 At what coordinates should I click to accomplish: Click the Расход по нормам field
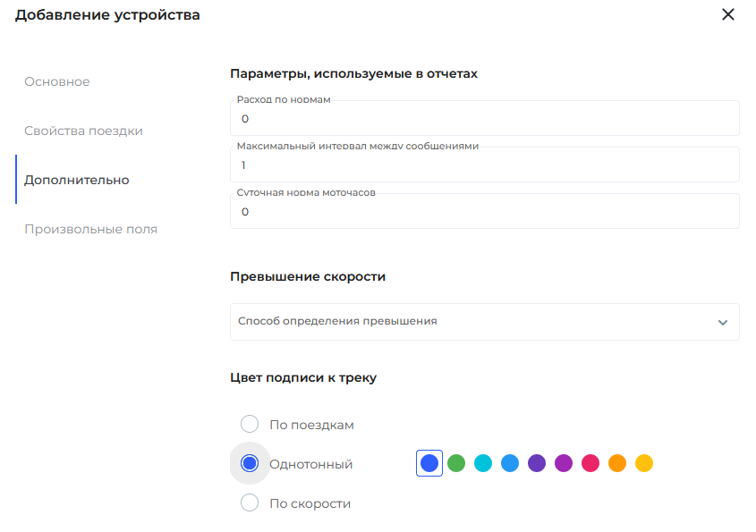484,119
